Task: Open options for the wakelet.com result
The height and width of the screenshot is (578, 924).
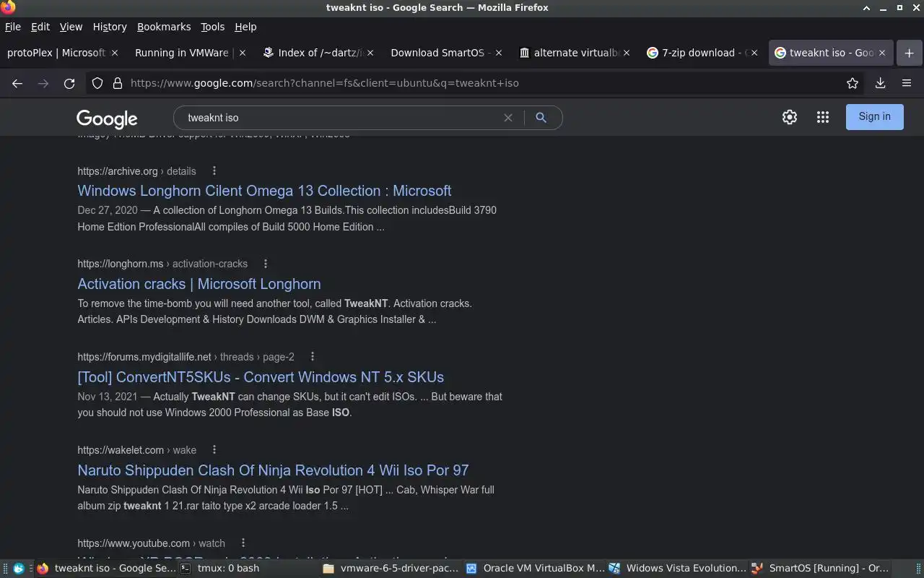Action: (214, 450)
